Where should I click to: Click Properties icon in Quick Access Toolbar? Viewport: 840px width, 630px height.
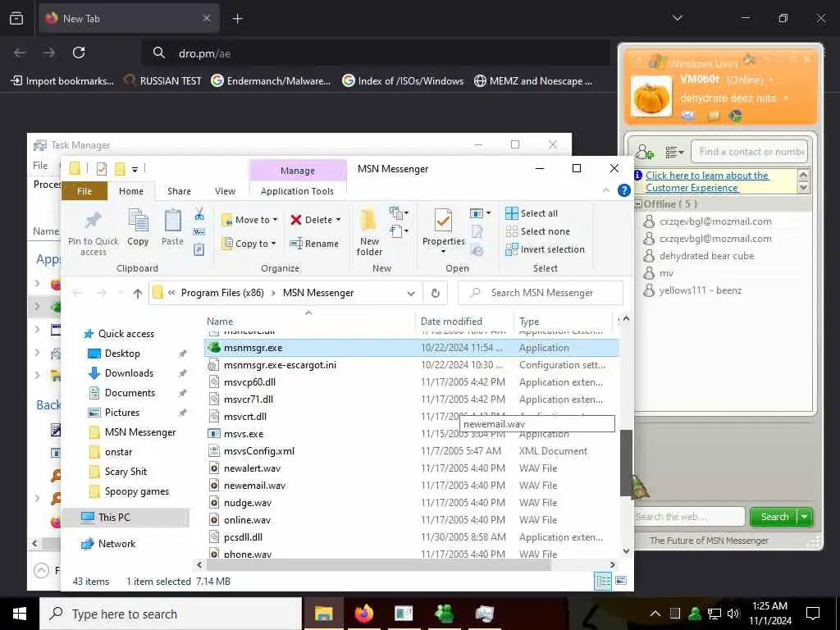101,169
